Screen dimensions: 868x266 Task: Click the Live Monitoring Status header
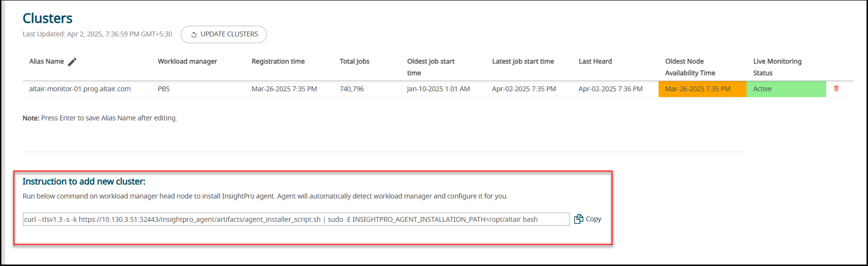(777, 67)
